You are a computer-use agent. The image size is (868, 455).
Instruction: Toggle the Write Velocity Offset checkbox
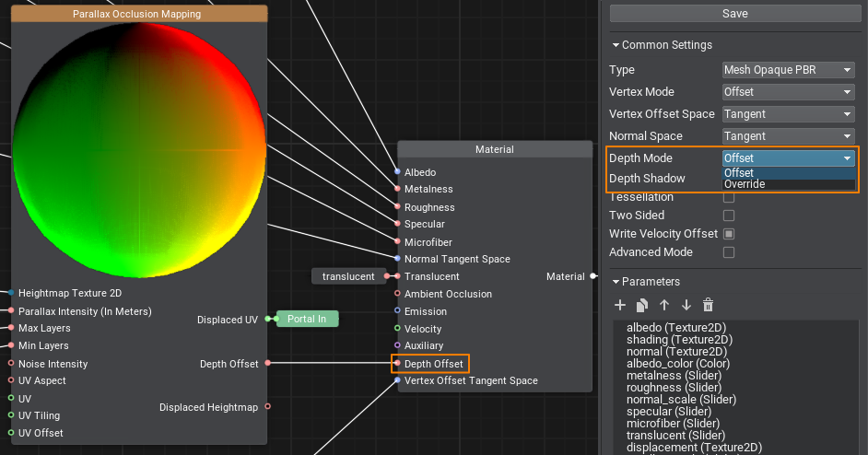[729, 234]
